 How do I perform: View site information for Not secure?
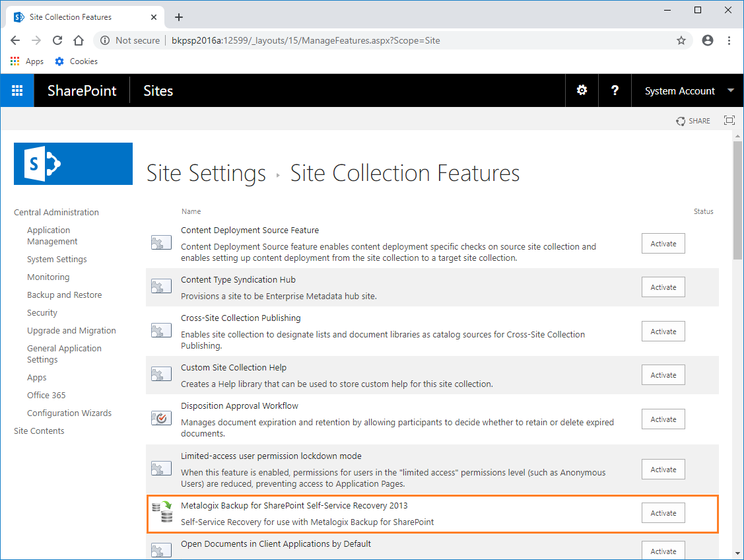pyautogui.click(x=129, y=40)
